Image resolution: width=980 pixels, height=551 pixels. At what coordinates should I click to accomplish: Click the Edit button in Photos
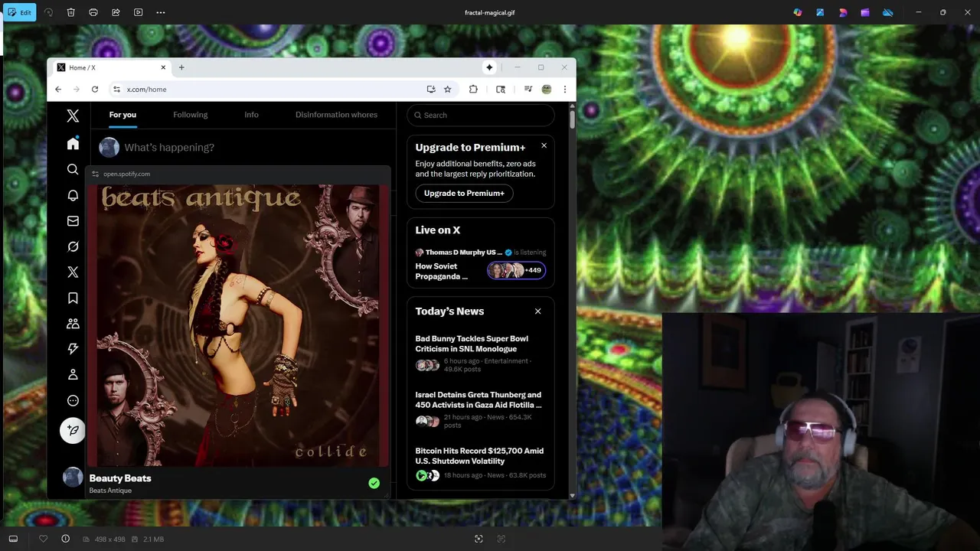[x=19, y=12]
